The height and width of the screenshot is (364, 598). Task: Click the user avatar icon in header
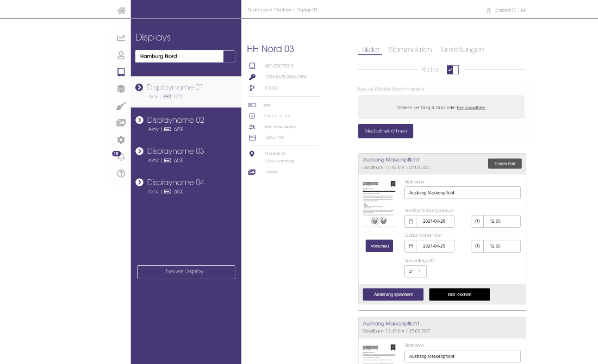(489, 10)
